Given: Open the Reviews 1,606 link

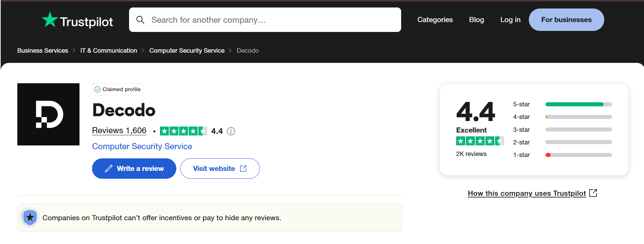Looking at the screenshot, I should coord(119,130).
